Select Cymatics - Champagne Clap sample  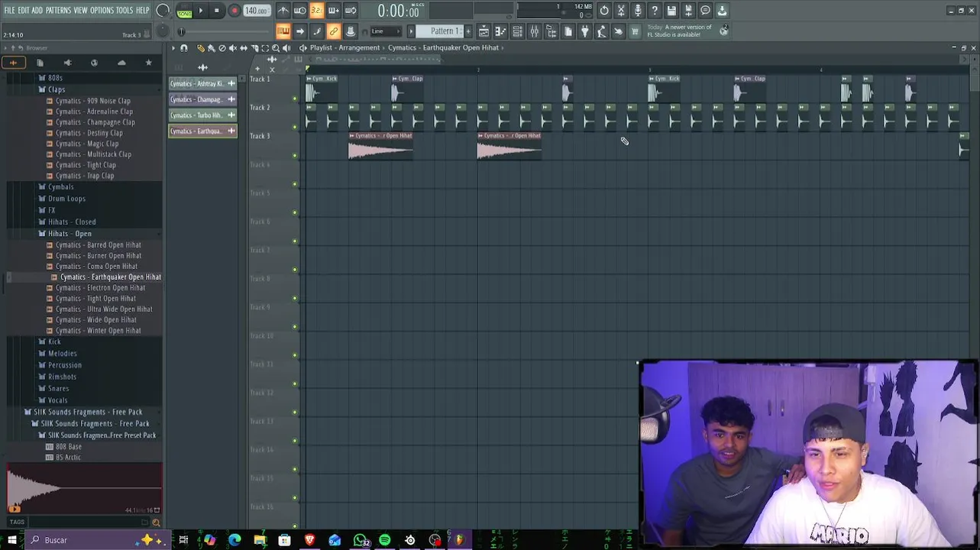coord(95,122)
